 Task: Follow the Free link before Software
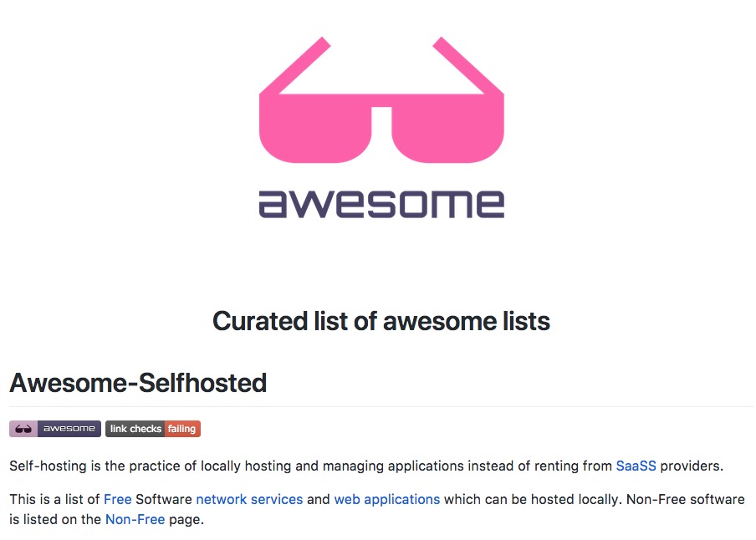pos(117,499)
